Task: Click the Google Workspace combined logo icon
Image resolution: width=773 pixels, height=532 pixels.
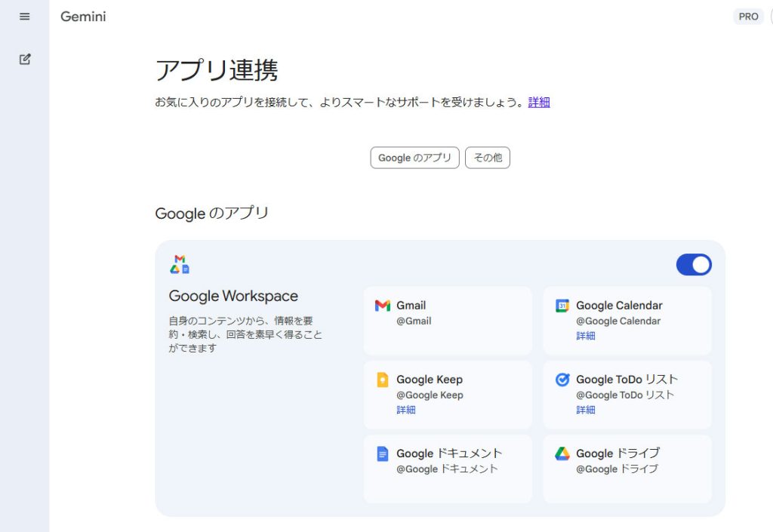Action: (180, 264)
